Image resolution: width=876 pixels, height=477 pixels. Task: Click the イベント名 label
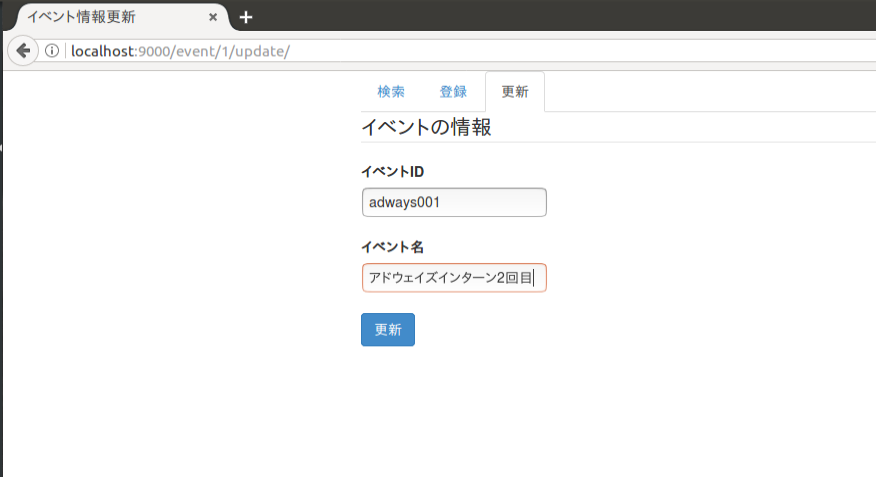[x=393, y=247]
